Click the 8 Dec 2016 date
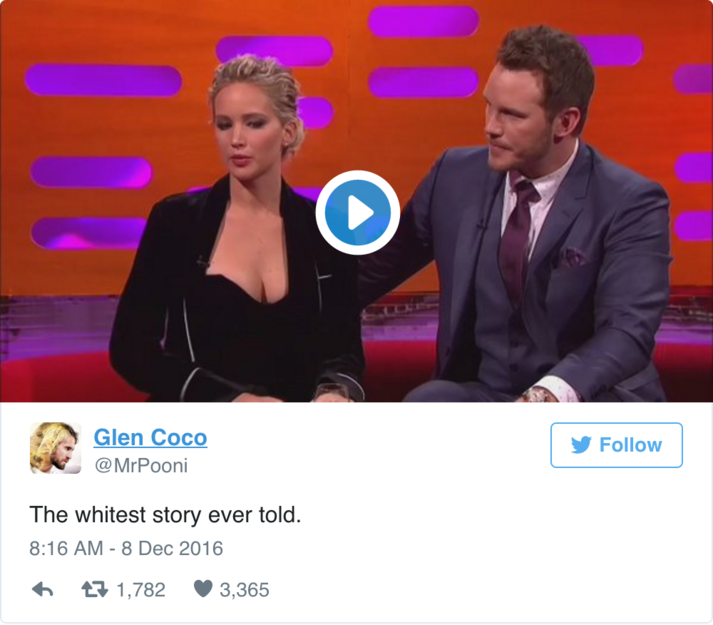The height and width of the screenshot is (625, 713). (172, 548)
